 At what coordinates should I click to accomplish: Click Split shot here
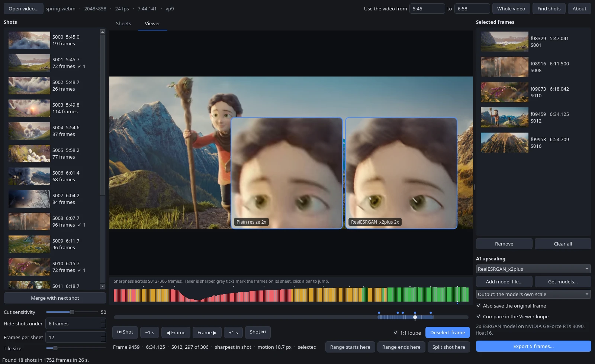pos(448,347)
